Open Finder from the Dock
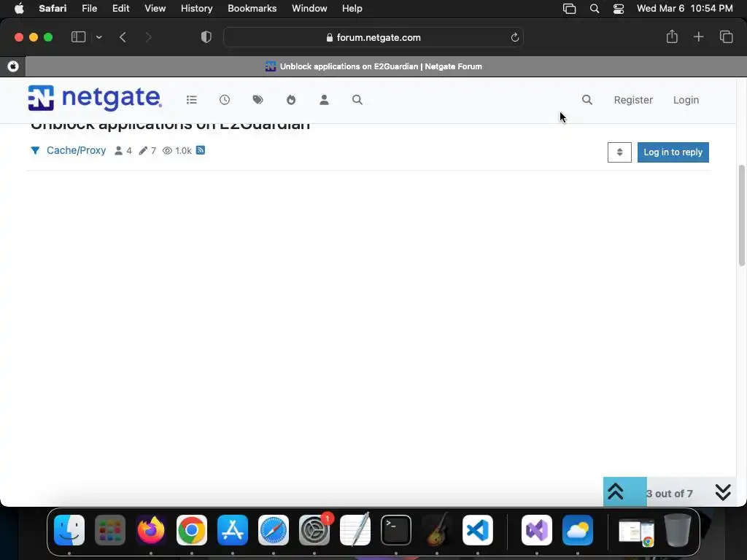The height and width of the screenshot is (560, 747). point(69,530)
